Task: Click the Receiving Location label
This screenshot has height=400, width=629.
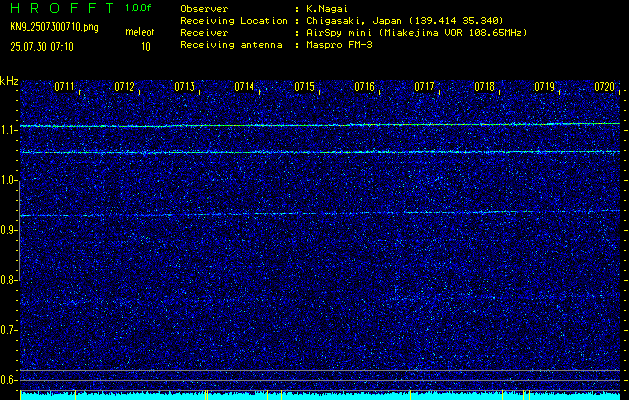Action: click(x=234, y=21)
